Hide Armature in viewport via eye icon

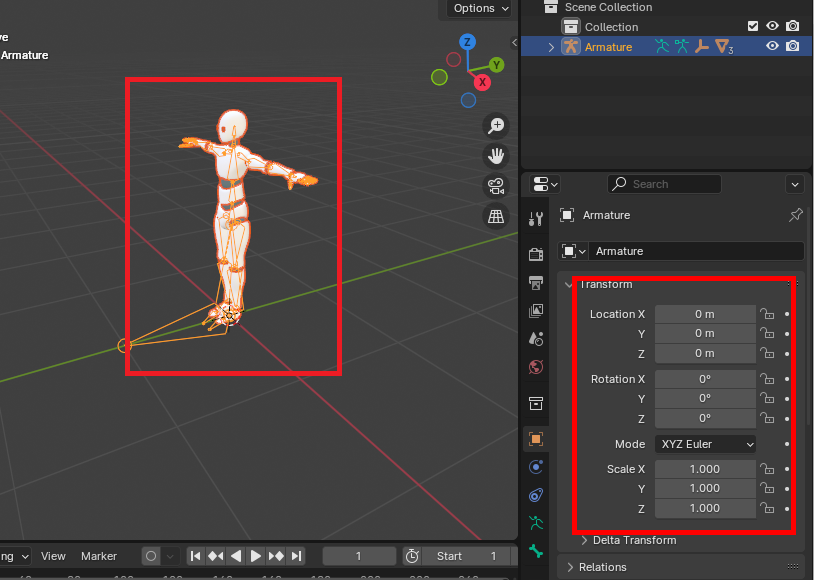click(772, 47)
